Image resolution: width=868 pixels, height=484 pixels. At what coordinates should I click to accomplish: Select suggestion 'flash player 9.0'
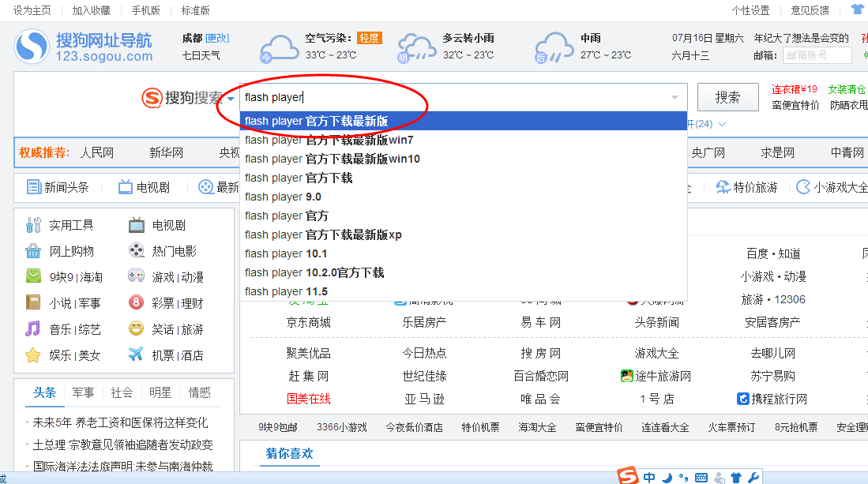coord(464,197)
